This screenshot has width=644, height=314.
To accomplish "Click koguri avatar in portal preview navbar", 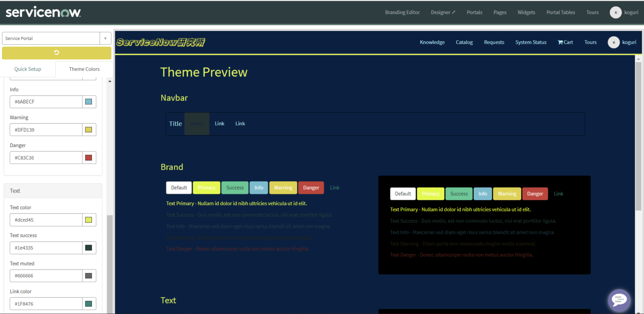I will [613, 42].
